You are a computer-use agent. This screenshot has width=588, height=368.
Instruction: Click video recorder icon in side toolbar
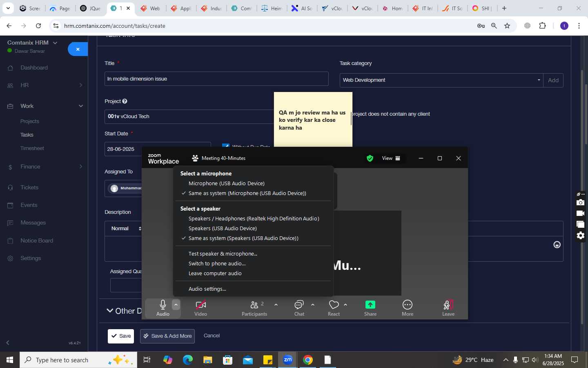click(581, 213)
